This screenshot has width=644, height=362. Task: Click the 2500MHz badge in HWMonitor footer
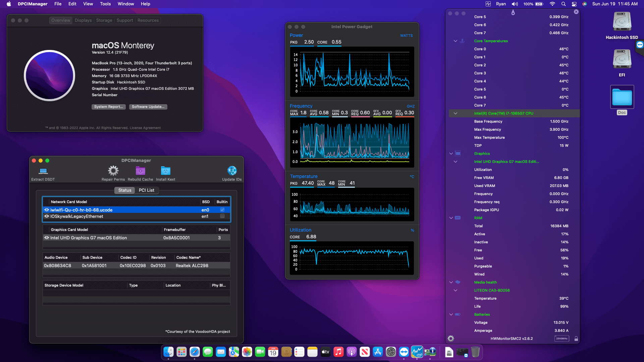[562, 339]
